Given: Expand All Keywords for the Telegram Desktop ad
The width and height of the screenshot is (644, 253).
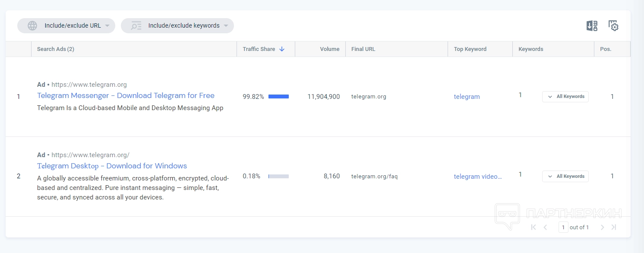Looking at the screenshot, I should [565, 176].
